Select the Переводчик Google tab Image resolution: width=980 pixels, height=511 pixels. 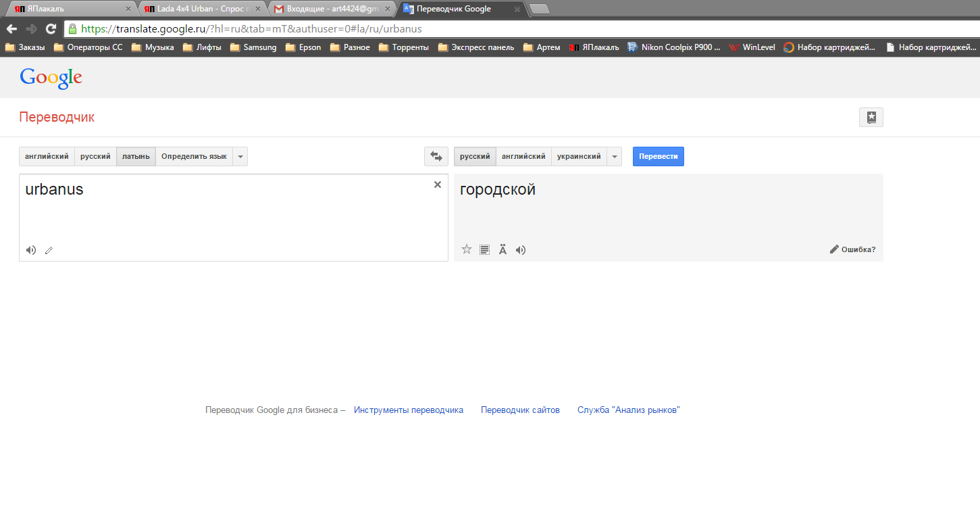point(462,9)
